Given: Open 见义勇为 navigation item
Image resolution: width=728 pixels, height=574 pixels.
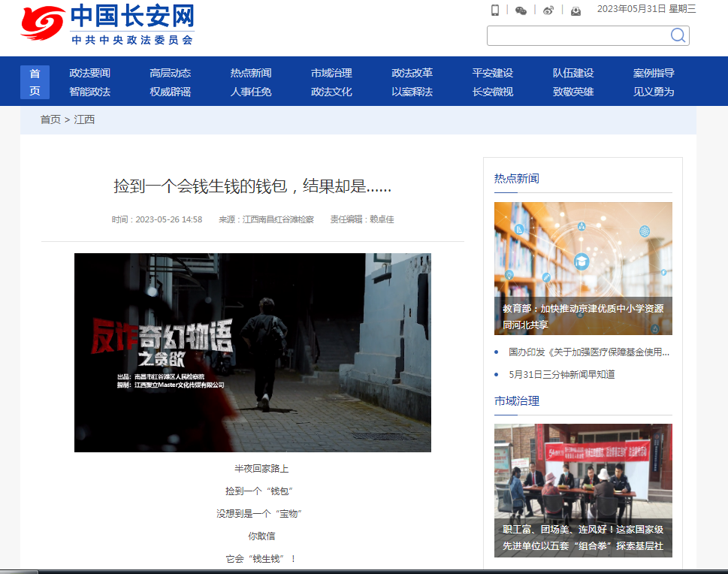Looking at the screenshot, I should pyautogui.click(x=654, y=92).
